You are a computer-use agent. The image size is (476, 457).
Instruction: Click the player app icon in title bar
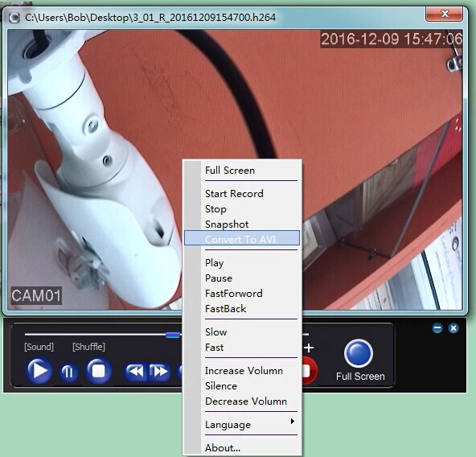[x=14, y=18]
